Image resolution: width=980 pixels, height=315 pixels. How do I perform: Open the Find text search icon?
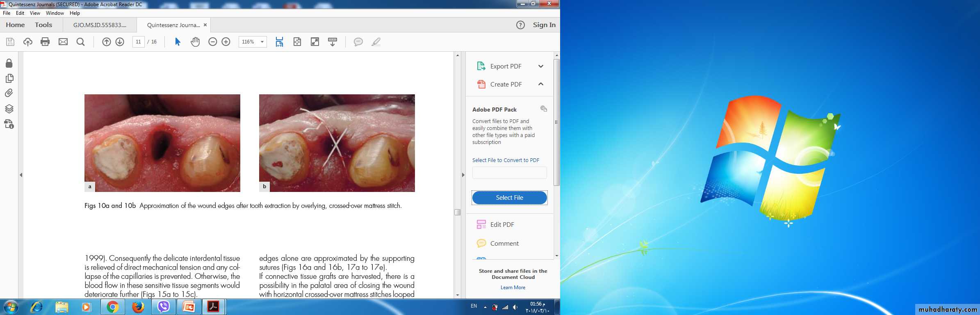point(80,42)
